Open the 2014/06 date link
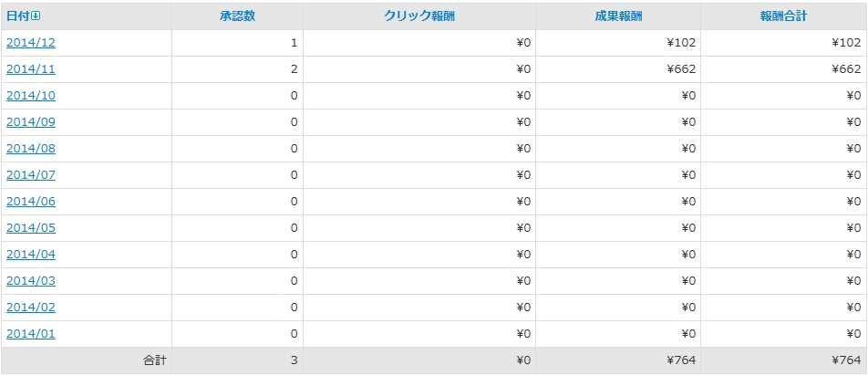868x376 pixels. coord(30,202)
